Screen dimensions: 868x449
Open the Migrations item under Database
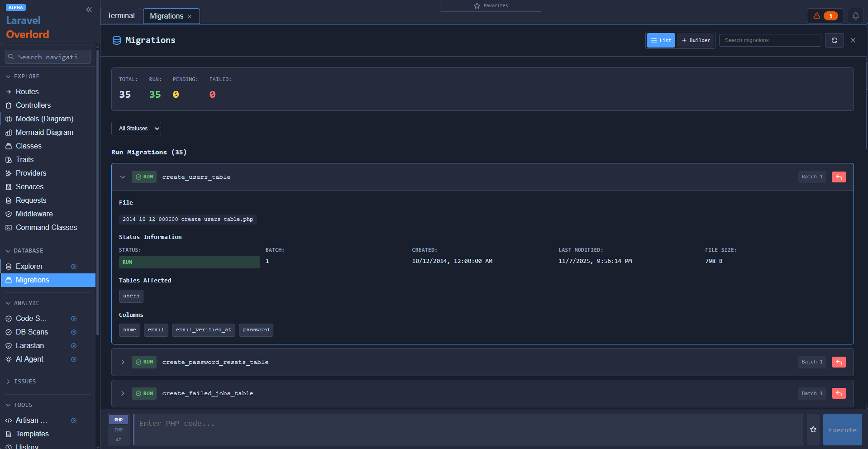click(x=32, y=280)
